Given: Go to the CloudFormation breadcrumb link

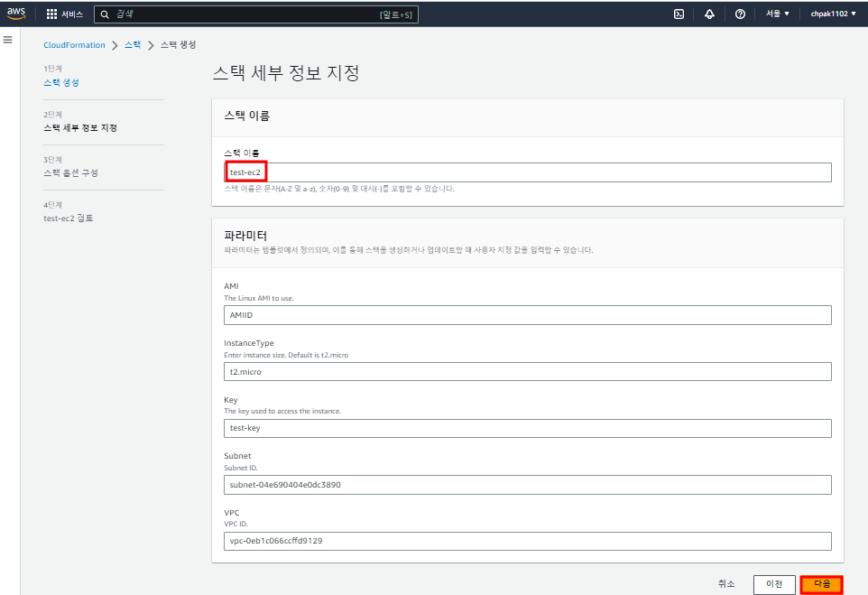Looking at the screenshot, I should tap(74, 45).
